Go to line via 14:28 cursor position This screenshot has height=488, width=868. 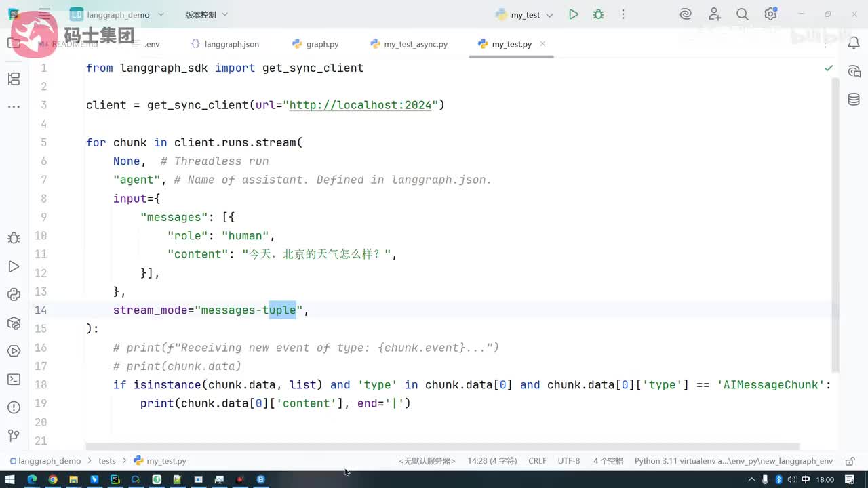(x=492, y=461)
